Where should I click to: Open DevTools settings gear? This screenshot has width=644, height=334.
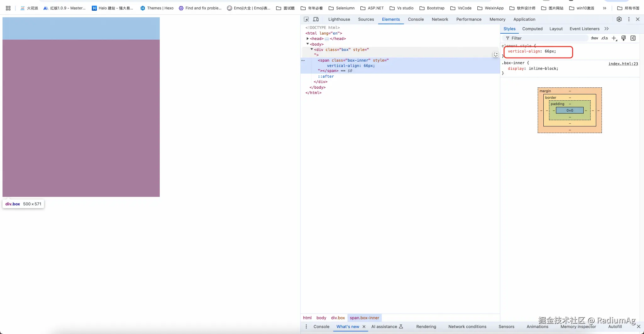point(619,19)
